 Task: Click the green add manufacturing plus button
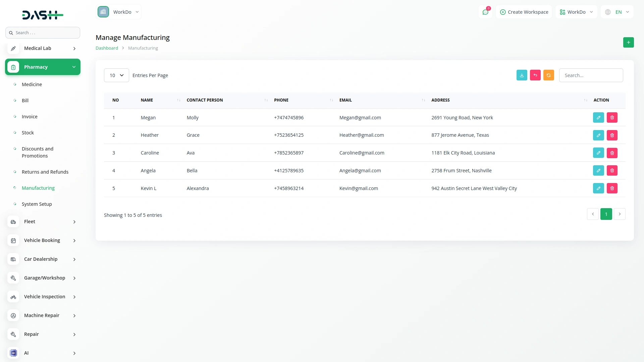628,43
